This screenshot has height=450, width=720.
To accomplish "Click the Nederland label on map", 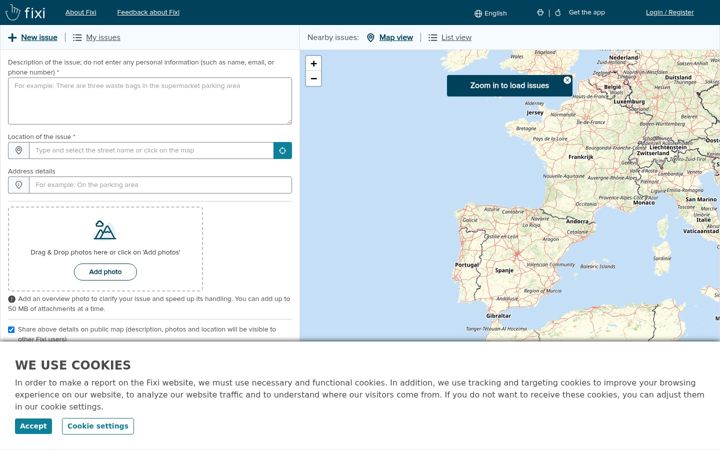I will click(x=624, y=58).
